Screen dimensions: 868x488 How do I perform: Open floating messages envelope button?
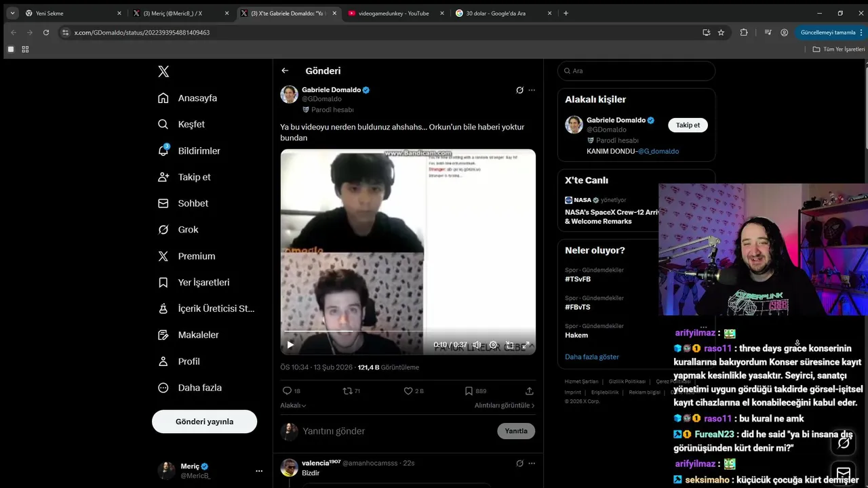point(844,473)
